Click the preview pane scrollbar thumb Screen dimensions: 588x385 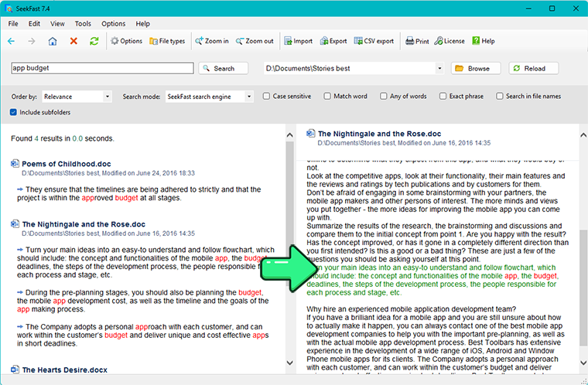point(583,288)
